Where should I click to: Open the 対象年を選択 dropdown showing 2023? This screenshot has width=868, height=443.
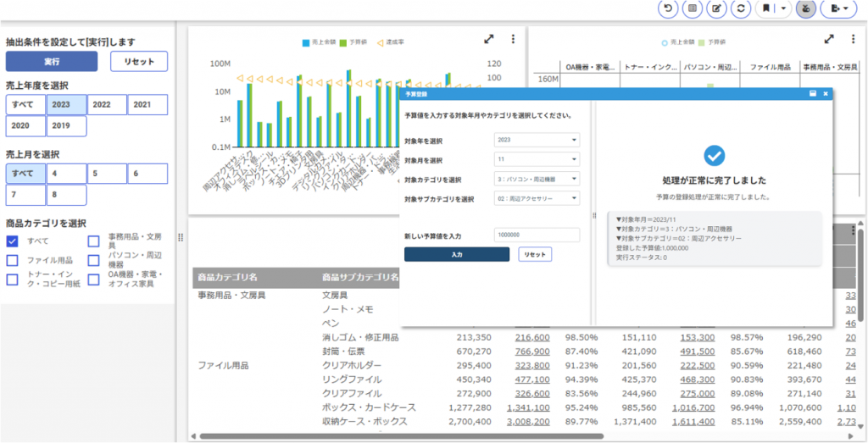[537, 141]
